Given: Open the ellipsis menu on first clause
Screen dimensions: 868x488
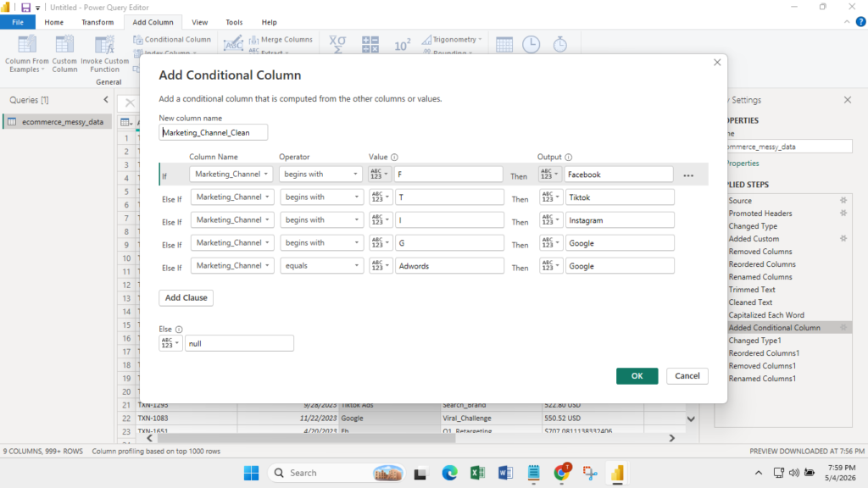Looking at the screenshot, I should pos(688,175).
